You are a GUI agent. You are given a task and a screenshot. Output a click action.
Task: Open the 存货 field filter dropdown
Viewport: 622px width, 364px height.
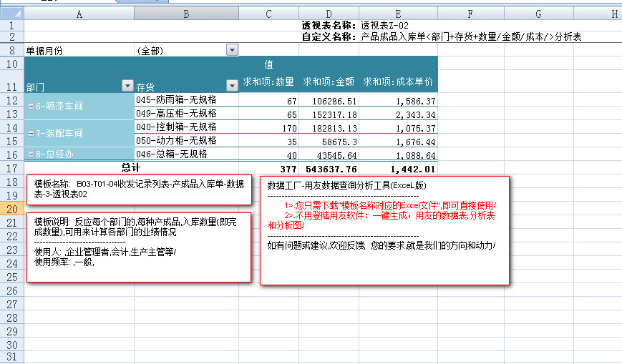click(x=232, y=86)
